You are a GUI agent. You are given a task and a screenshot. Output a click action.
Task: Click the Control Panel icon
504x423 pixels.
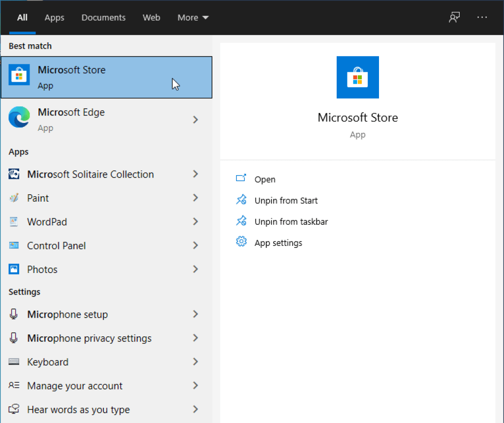pyautogui.click(x=14, y=245)
